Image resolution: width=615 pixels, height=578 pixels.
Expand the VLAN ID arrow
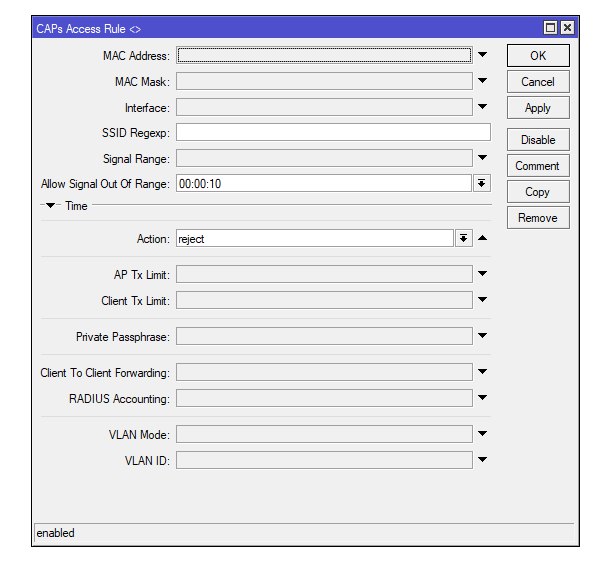coord(482,460)
